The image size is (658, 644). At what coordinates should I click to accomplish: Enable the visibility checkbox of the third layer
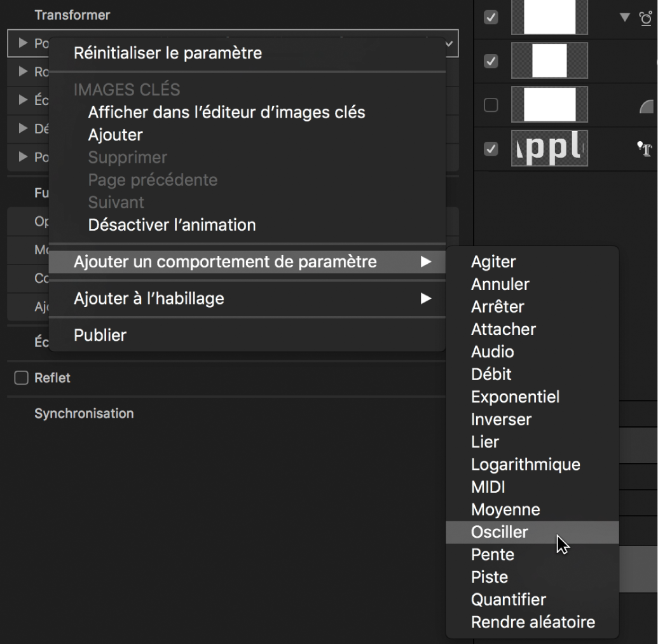[x=490, y=105]
